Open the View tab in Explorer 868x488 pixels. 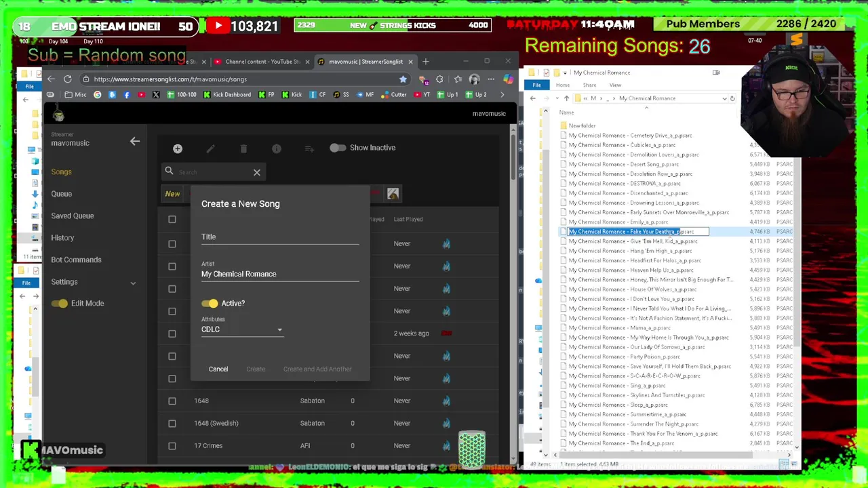[x=615, y=85]
